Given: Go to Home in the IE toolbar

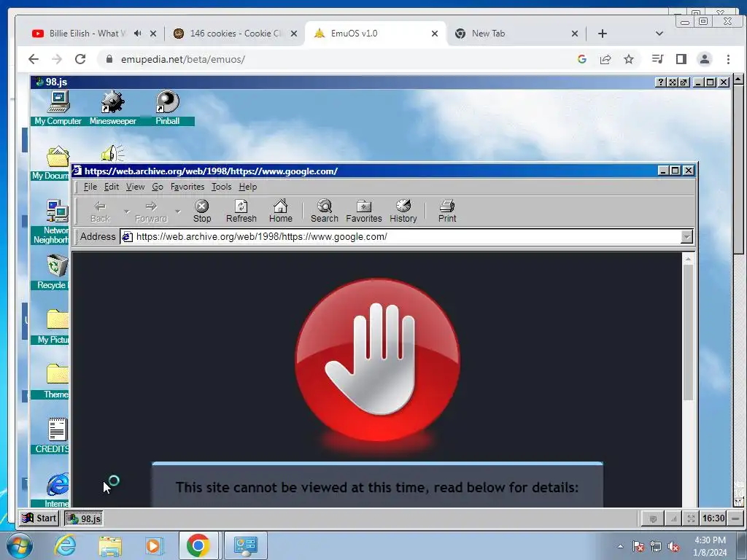Looking at the screenshot, I should [281, 211].
